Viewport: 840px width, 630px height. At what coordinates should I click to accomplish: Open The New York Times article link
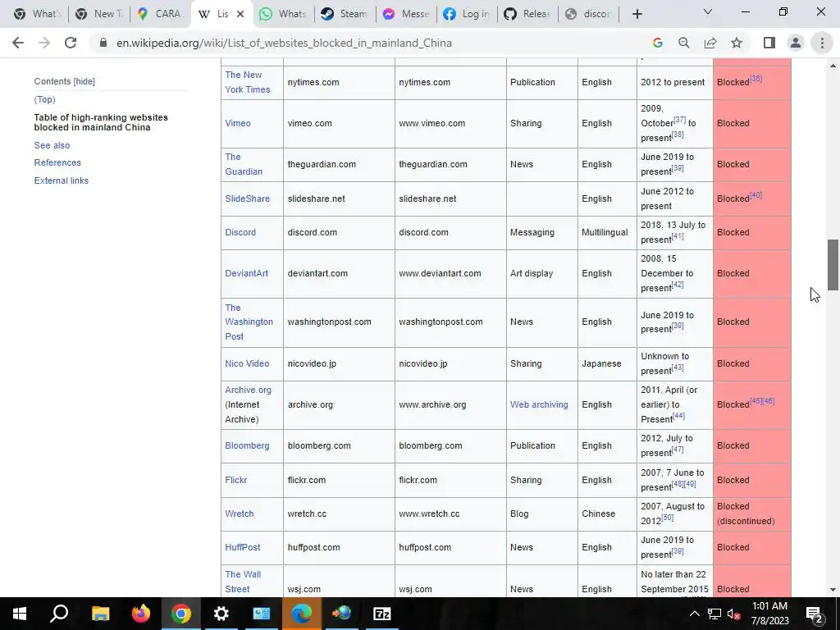click(x=247, y=82)
